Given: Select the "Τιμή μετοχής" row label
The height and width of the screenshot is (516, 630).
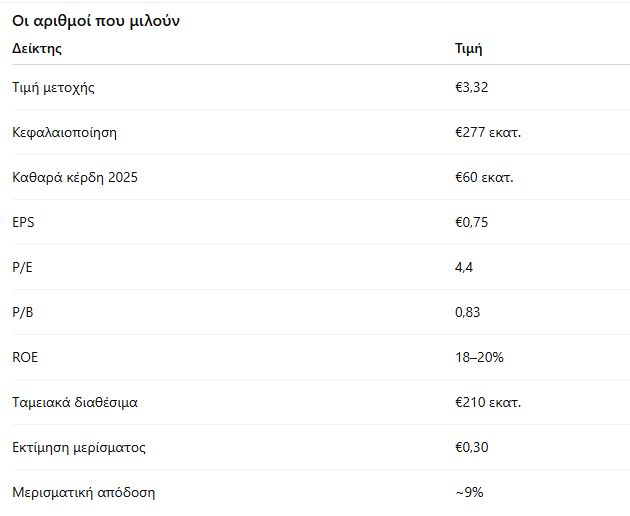Looking at the screenshot, I should pyautogui.click(x=53, y=87).
